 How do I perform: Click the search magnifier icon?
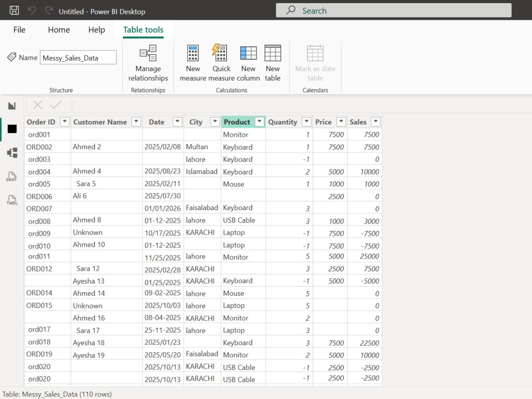[291, 10]
